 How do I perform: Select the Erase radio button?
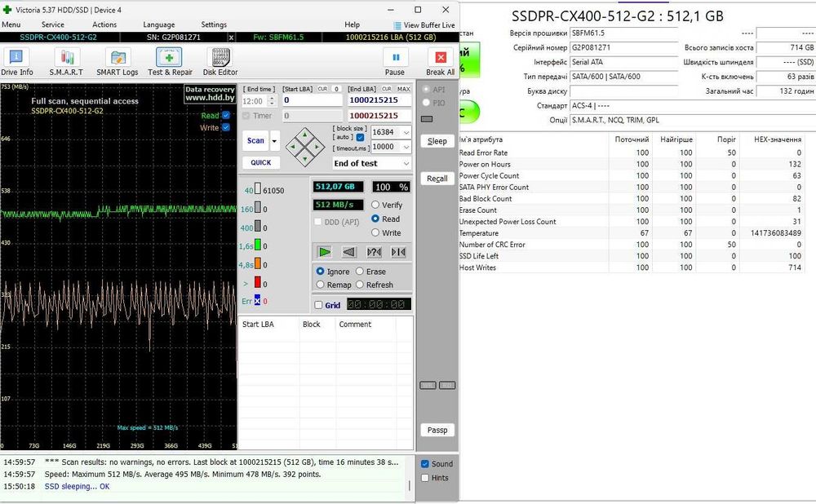click(360, 272)
